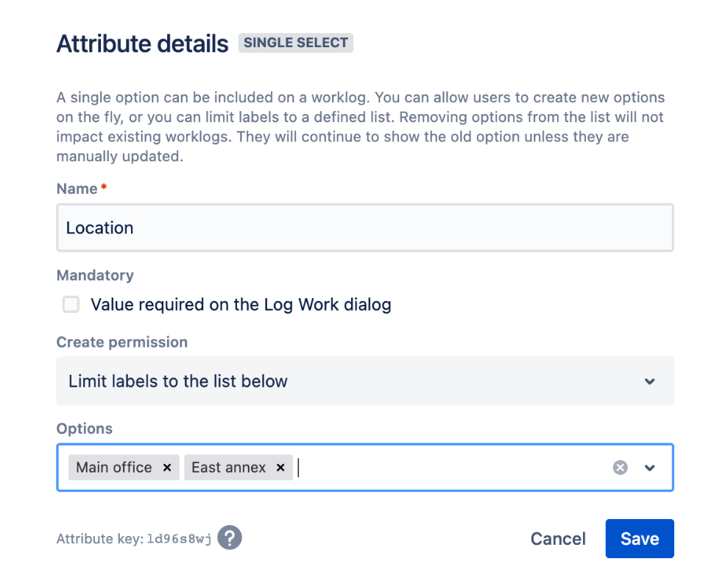Clear all selected options with the circled X
The image size is (728, 578).
tap(621, 468)
